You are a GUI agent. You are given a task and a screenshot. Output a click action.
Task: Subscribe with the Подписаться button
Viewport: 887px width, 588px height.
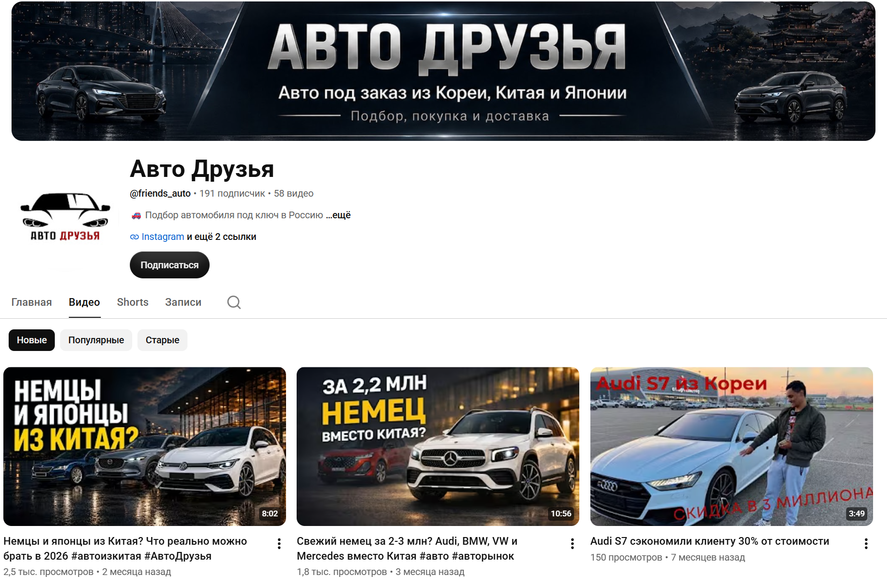click(x=170, y=265)
